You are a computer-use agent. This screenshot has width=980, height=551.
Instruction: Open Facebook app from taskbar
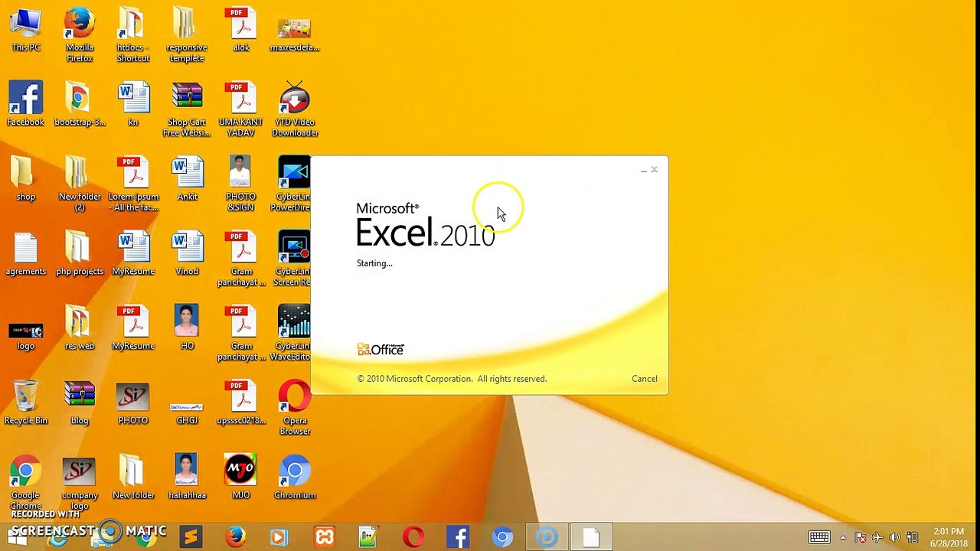458,537
